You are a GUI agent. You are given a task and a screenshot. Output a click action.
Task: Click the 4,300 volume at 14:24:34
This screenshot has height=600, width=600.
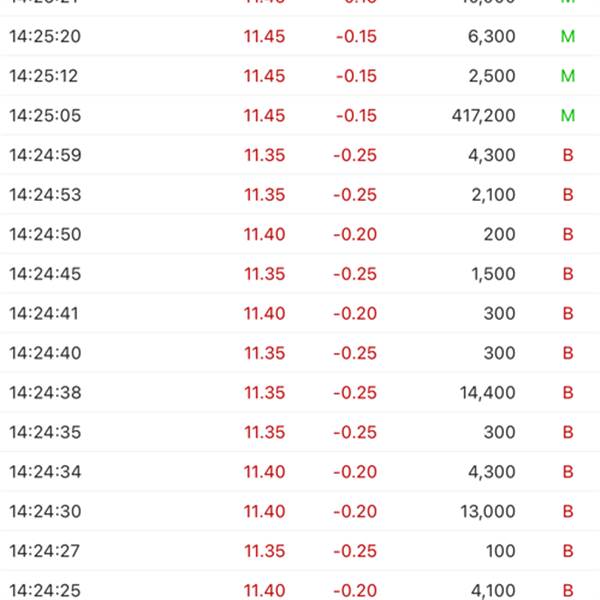click(492, 472)
